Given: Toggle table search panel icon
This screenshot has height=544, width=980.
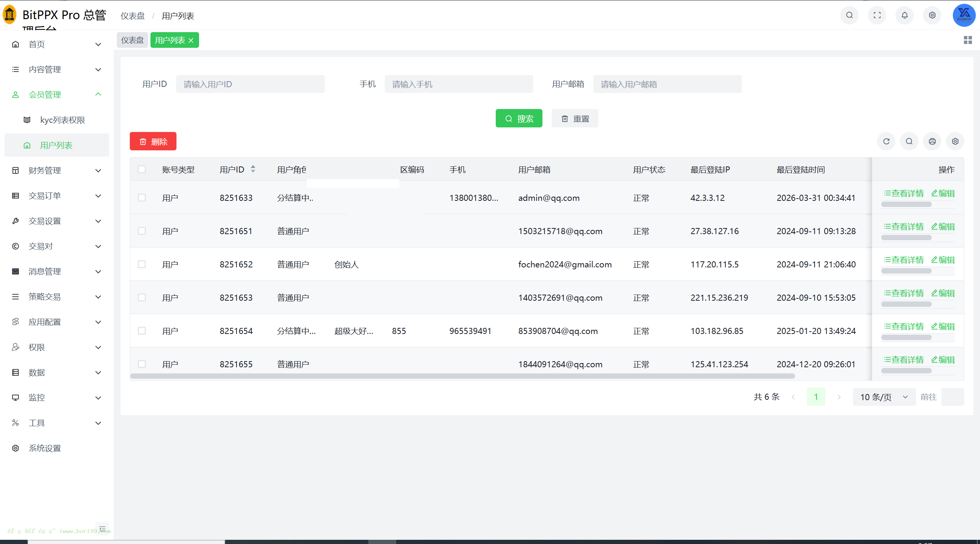Looking at the screenshot, I should pos(909,142).
